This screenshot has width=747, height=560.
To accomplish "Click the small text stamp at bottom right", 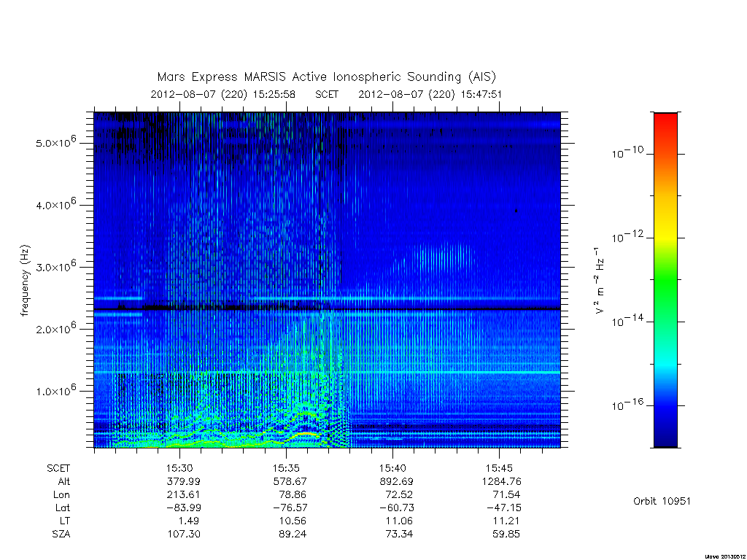I will click(724, 556).
